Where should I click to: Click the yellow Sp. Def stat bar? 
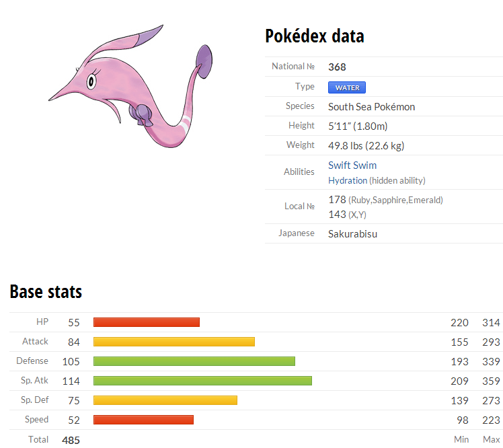coord(165,400)
